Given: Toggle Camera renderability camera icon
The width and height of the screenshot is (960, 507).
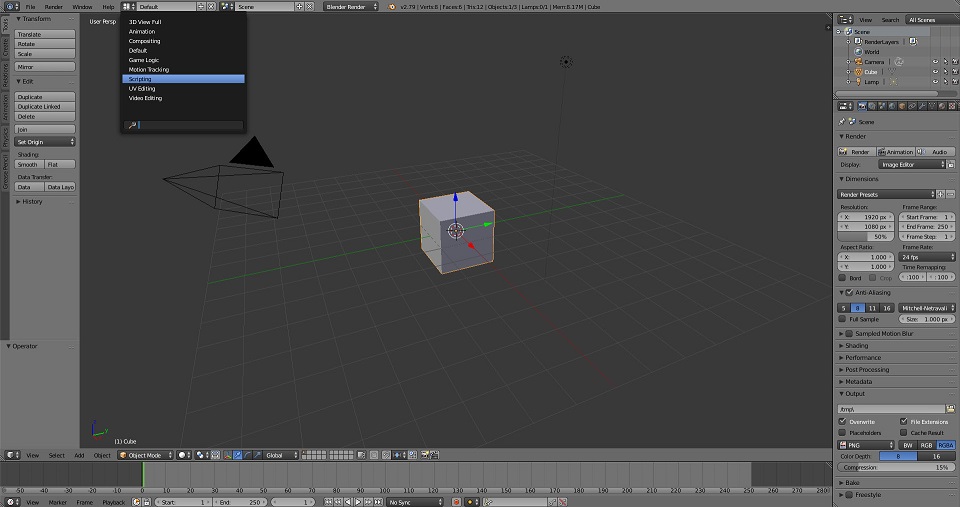Looking at the screenshot, I should coord(955,62).
